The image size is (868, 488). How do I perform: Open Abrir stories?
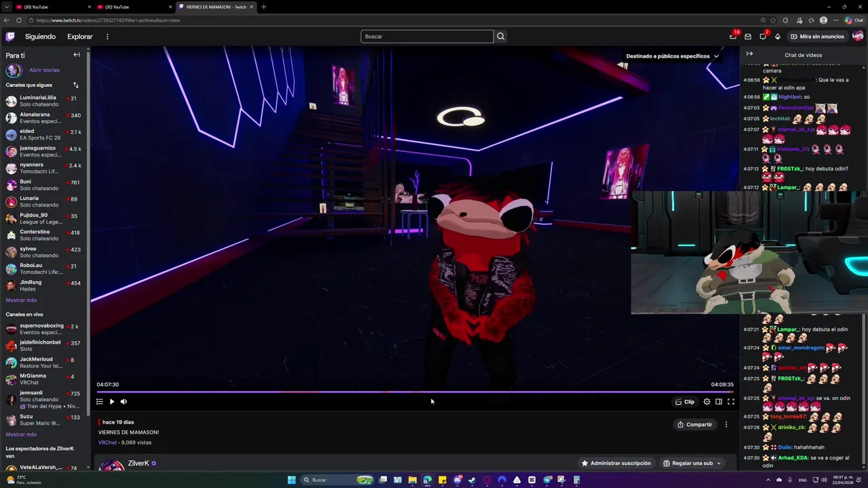(x=44, y=70)
